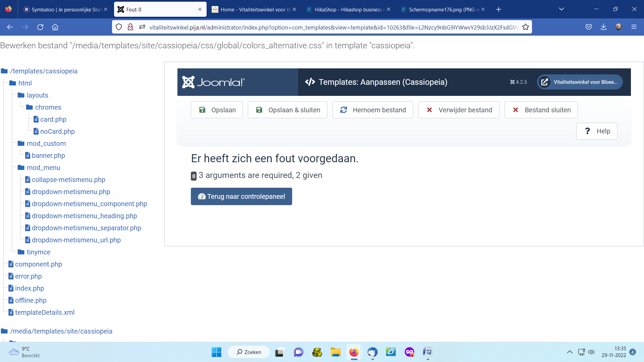Click Terug naar controlepaneel button
644x362 pixels.
tap(241, 196)
